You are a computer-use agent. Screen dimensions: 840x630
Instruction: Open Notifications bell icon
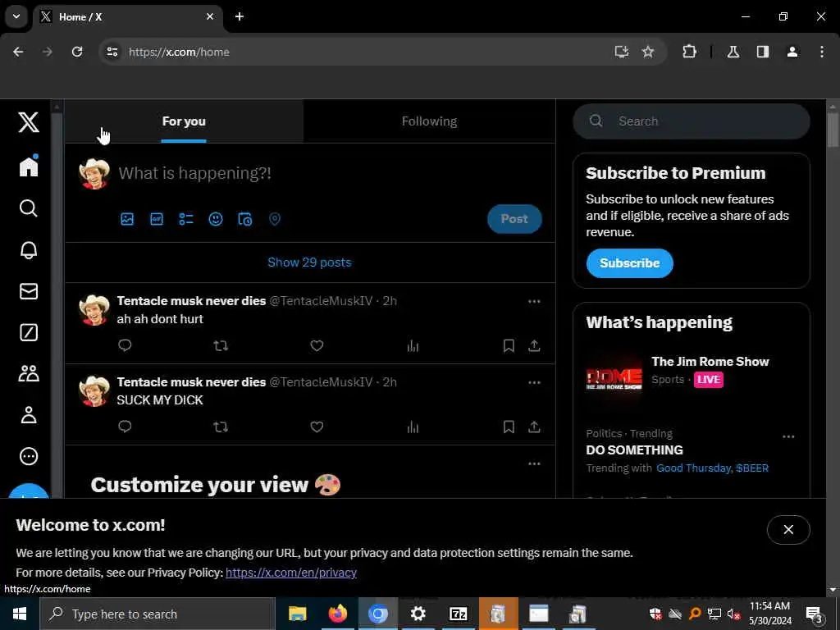pos(29,249)
